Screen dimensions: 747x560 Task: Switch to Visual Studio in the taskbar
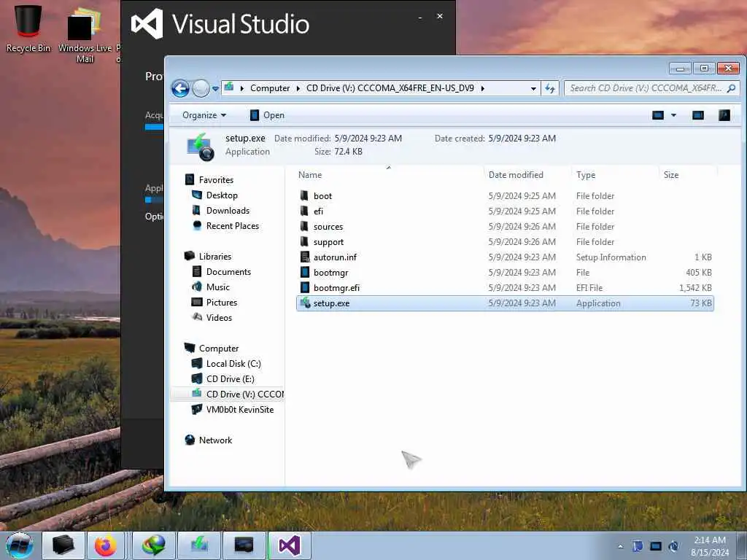tap(289, 545)
